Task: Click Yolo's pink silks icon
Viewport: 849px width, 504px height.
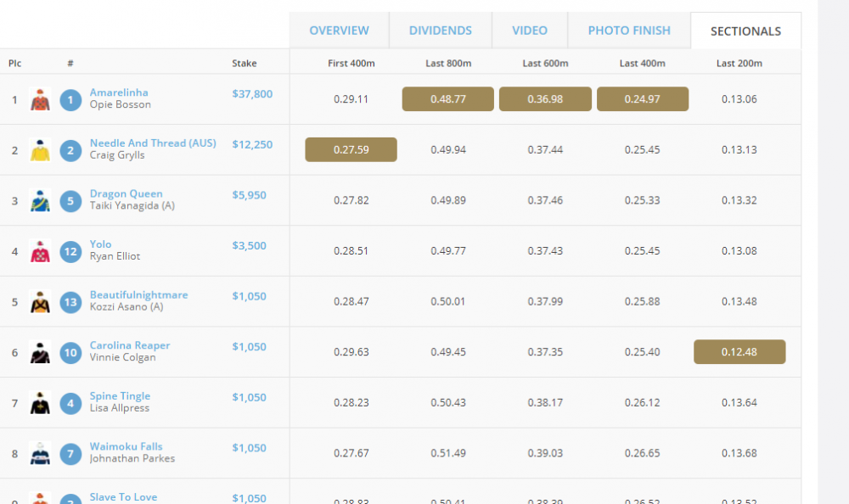Action: 40,251
